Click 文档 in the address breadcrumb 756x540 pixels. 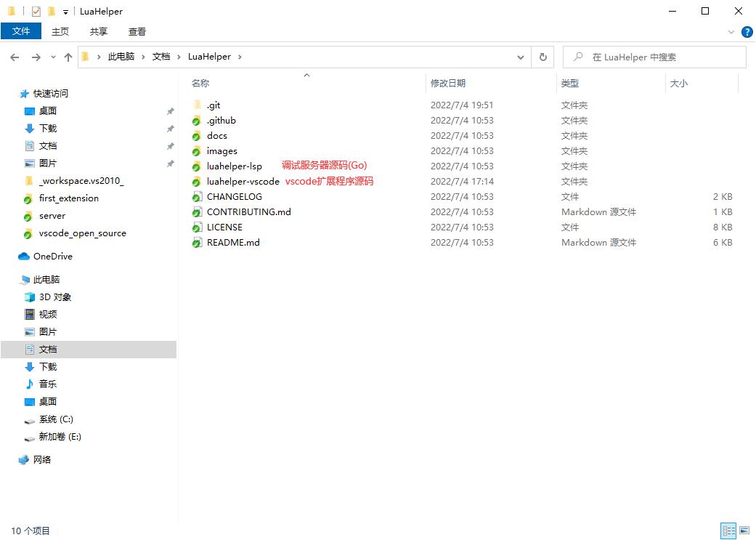pyautogui.click(x=161, y=57)
